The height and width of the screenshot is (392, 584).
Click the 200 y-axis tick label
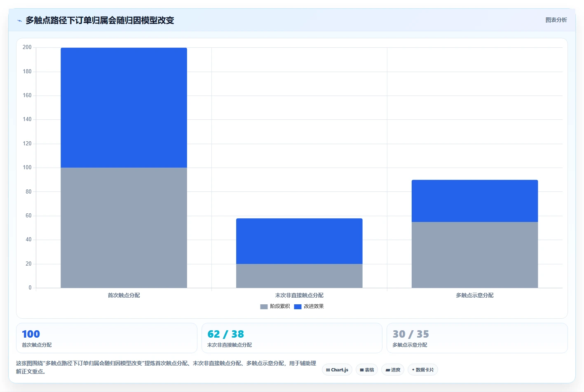[27, 47]
